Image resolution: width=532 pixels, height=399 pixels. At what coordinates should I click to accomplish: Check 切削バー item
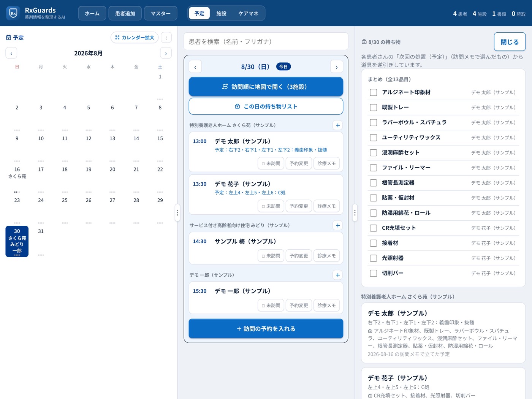[x=374, y=273]
